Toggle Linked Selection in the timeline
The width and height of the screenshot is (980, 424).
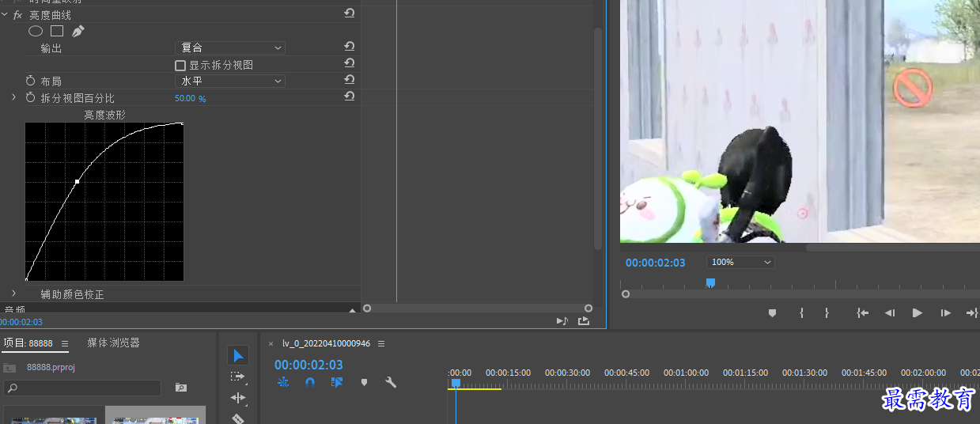337,382
